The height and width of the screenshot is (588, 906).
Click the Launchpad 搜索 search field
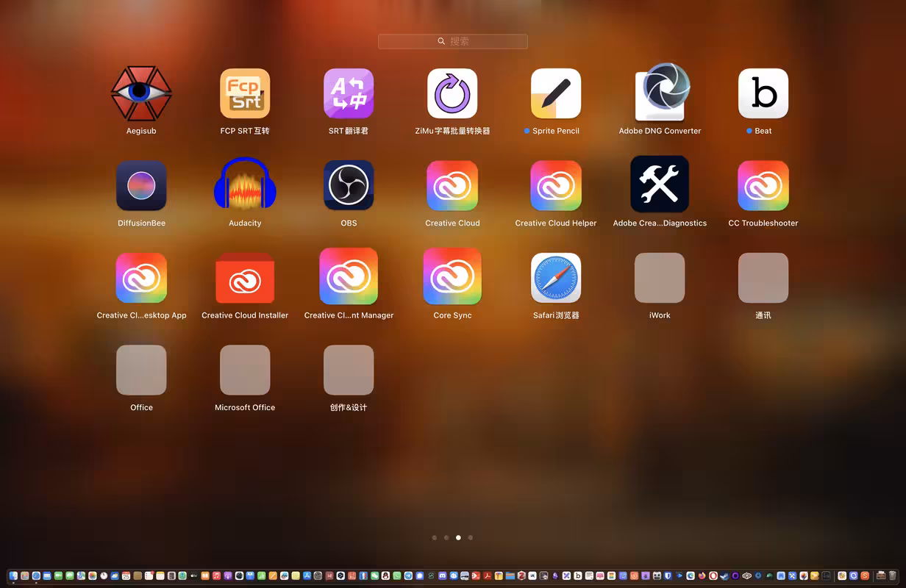click(x=453, y=41)
